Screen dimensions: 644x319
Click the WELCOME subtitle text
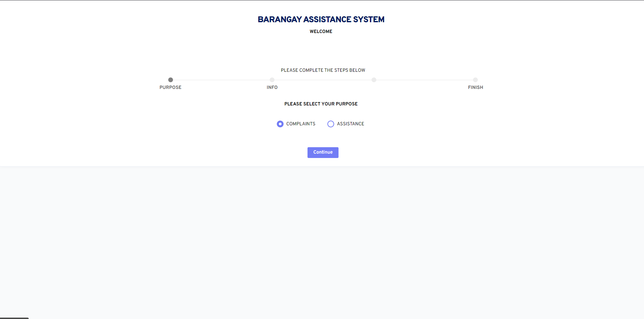[321, 31]
